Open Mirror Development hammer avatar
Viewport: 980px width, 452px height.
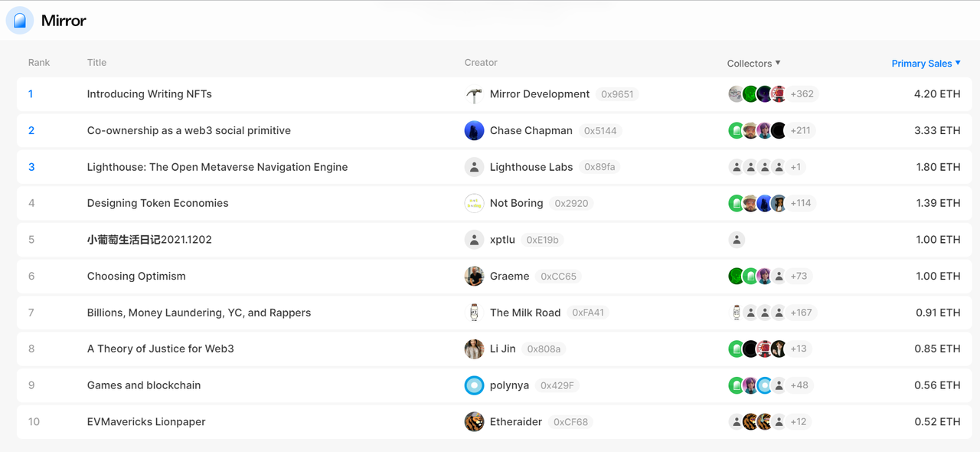click(474, 94)
